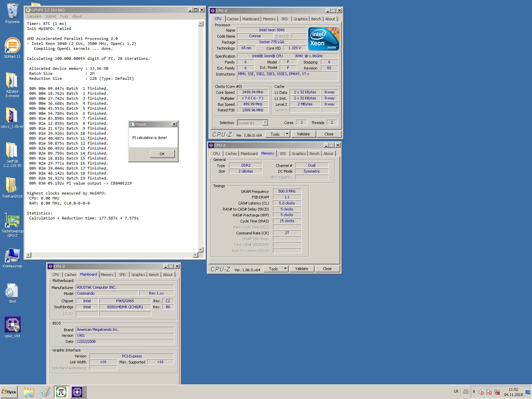Open the About menu in GPUPI
The image size is (532, 399).
[x=77, y=16]
